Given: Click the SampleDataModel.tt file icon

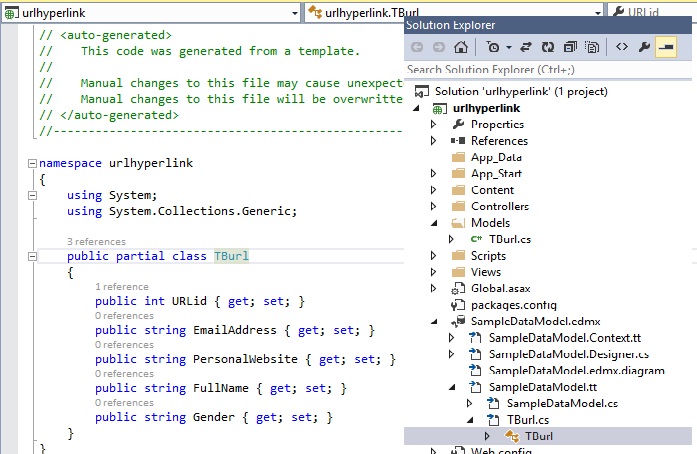Looking at the screenshot, I should (475, 387).
